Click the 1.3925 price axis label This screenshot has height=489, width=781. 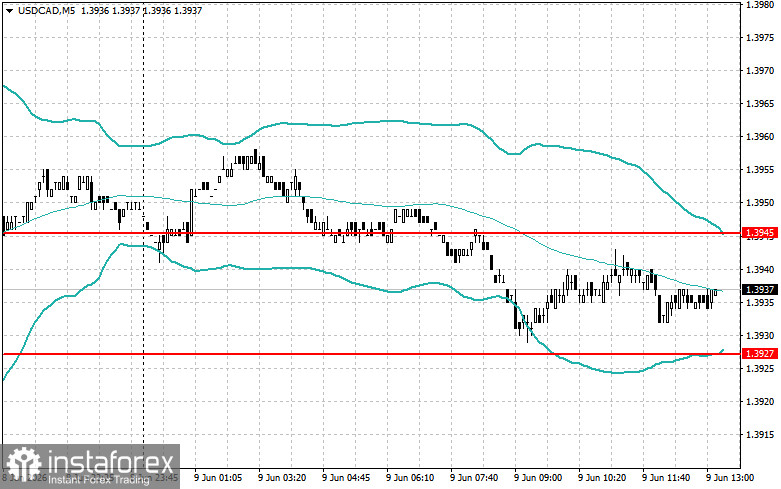pos(760,368)
